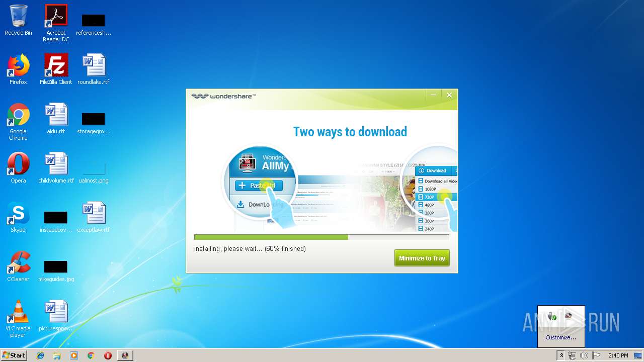The image size is (644, 362).
Task: Open the Start menu
Action: (x=14, y=355)
